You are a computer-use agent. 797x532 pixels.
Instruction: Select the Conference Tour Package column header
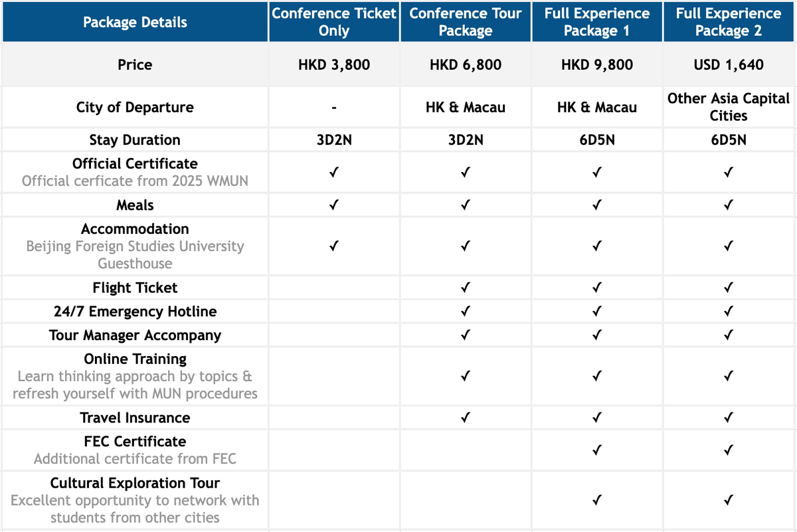466,22
